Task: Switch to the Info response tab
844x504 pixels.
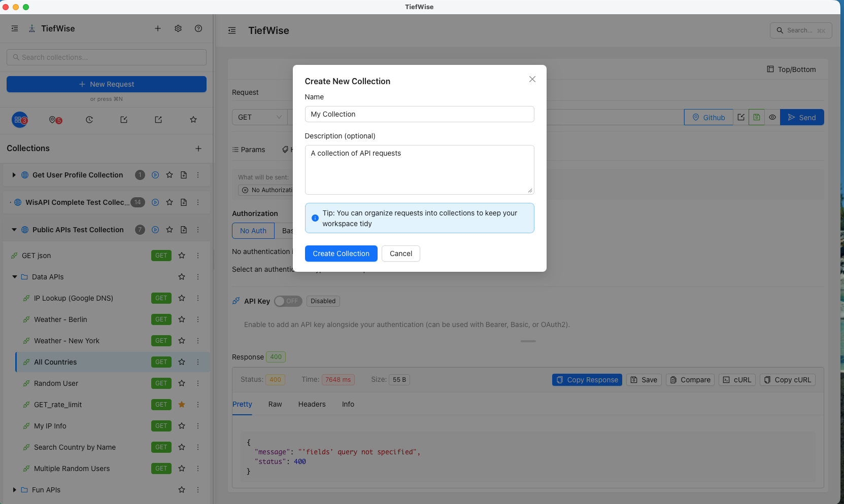Action: [x=348, y=404]
